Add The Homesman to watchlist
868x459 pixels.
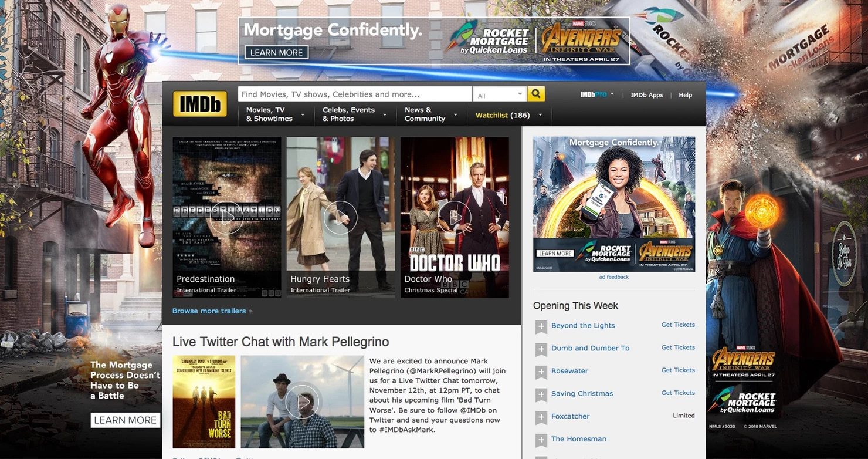coord(541,440)
